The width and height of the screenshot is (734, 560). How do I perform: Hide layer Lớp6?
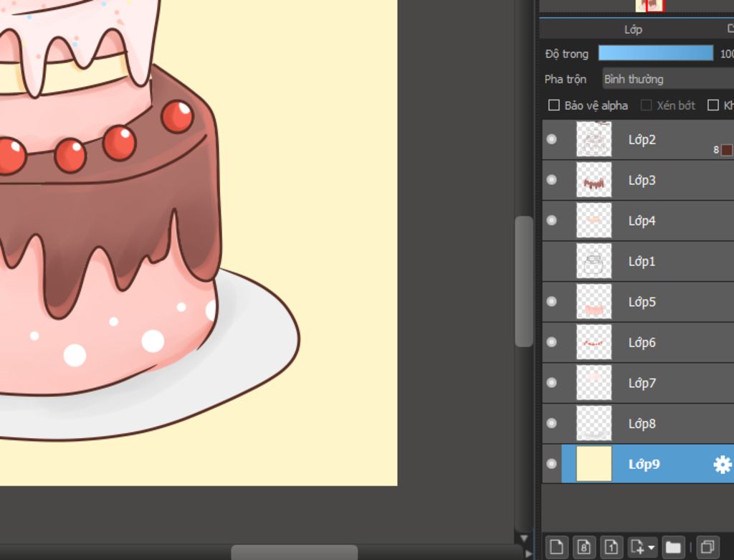click(552, 342)
